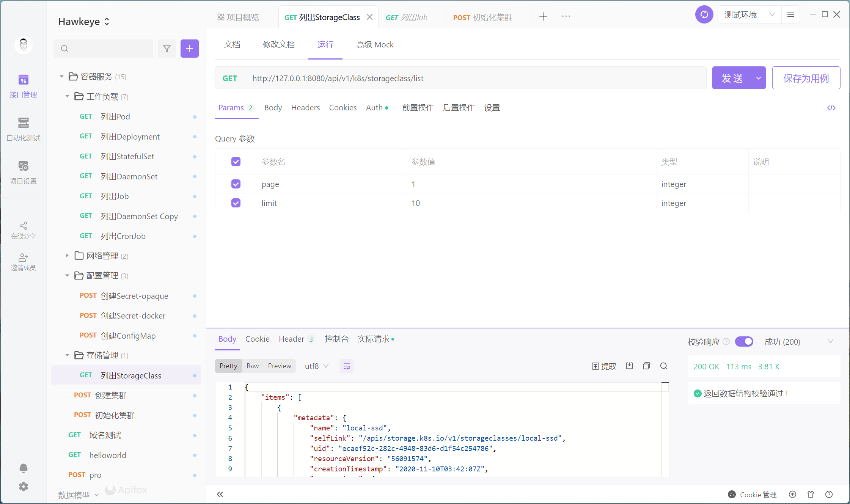The height and width of the screenshot is (504, 850).
Task: Collapse the 容器服务 folder
Action: point(61,77)
